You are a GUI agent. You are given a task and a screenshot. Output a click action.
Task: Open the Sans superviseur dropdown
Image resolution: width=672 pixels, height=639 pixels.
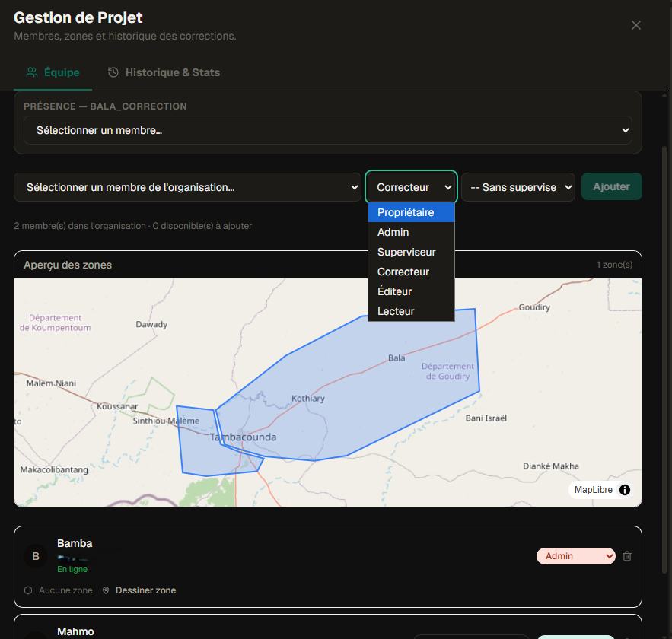click(518, 187)
